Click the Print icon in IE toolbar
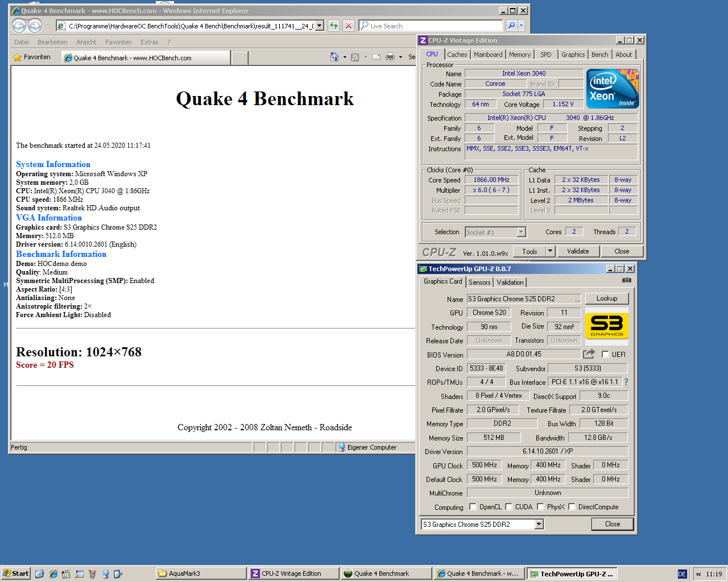Viewport: 728px width, 582px height. (x=390, y=57)
